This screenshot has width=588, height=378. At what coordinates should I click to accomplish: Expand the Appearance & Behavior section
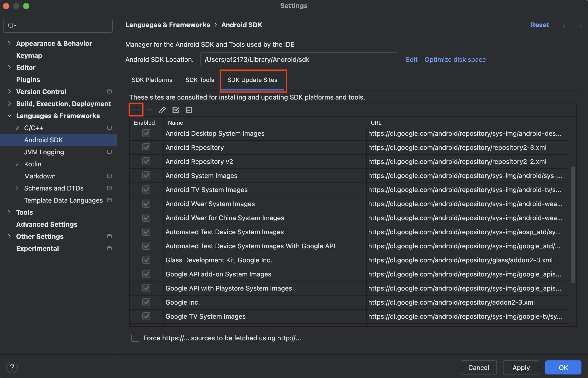(x=9, y=43)
